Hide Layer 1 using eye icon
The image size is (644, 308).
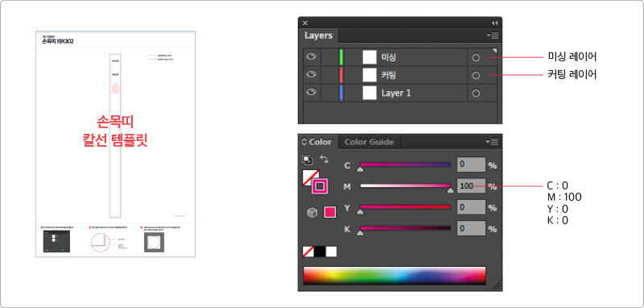(x=312, y=92)
